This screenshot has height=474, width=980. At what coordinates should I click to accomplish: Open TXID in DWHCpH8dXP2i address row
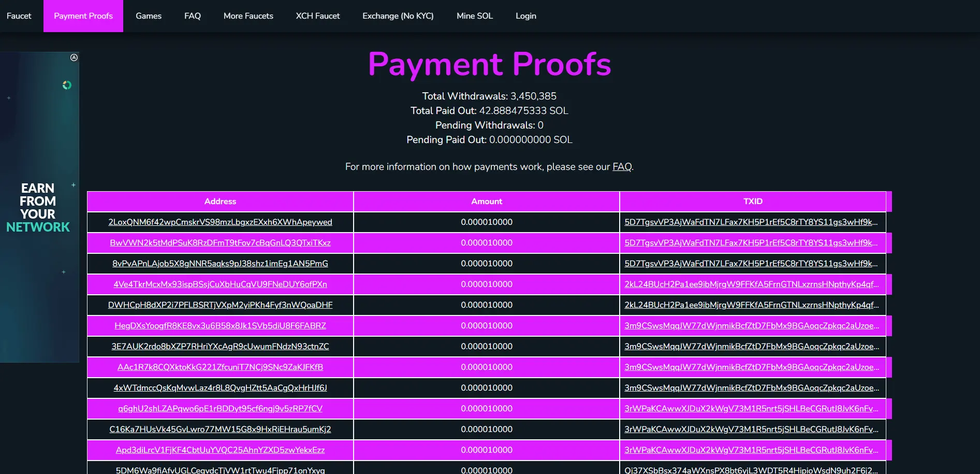coord(751,305)
